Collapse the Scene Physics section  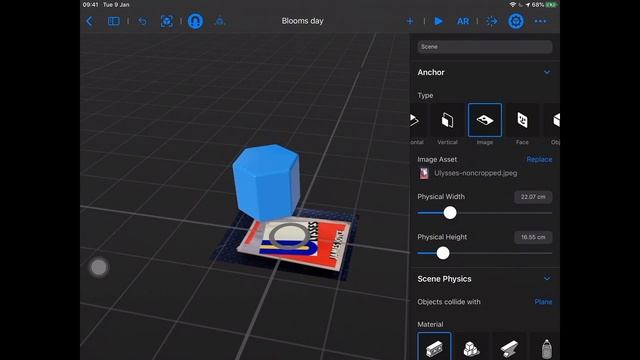click(547, 279)
